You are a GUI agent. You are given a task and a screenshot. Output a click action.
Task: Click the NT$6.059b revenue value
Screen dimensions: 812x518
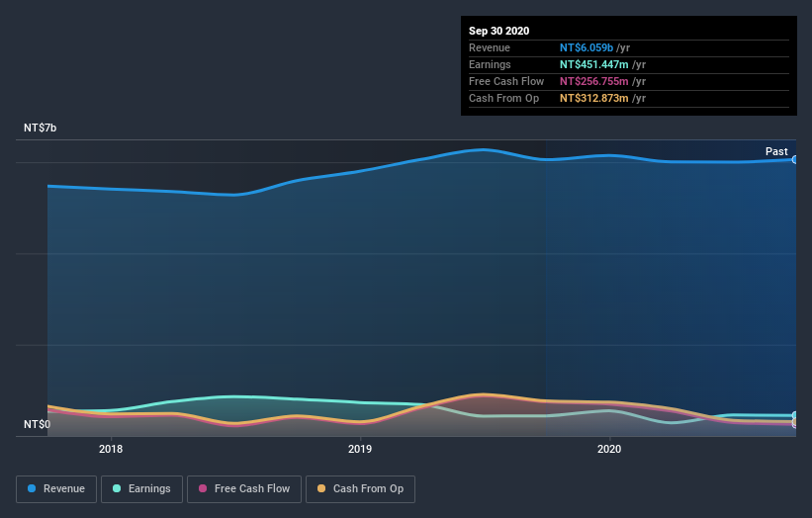(586, 47)
